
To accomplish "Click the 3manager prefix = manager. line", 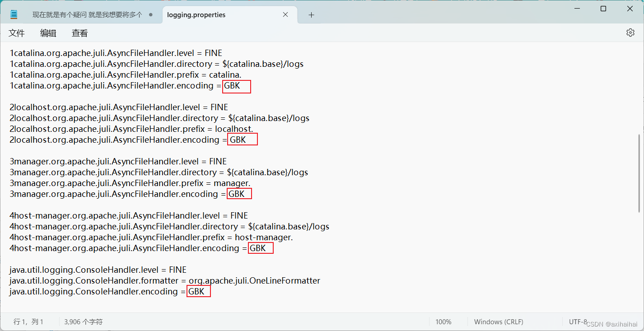I will click(x=130, y=183).
